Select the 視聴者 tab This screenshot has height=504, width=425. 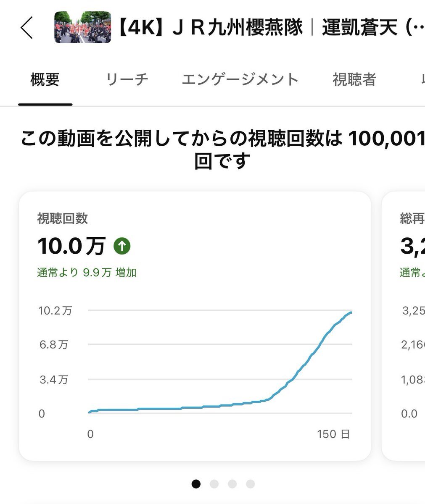click(x=354, y=79)
